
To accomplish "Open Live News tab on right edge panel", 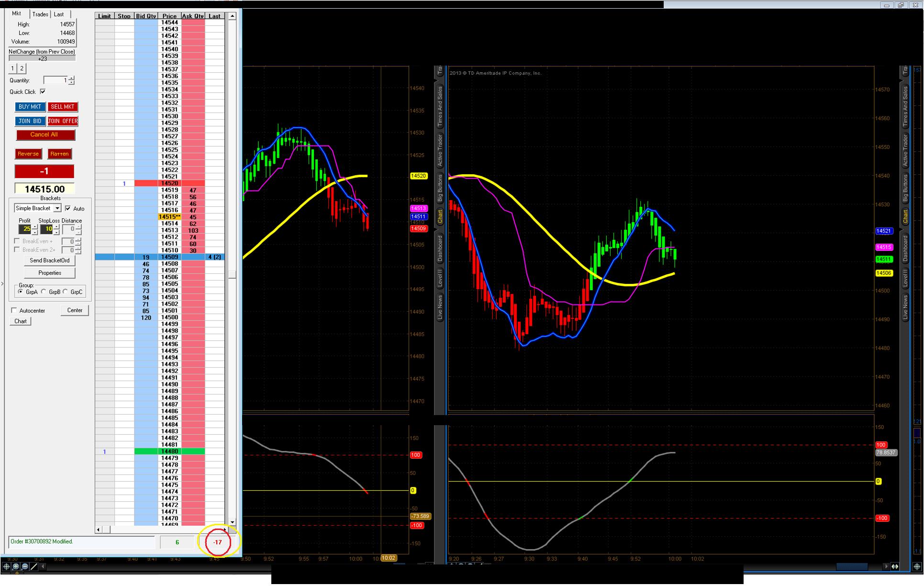I will point(905,307).
